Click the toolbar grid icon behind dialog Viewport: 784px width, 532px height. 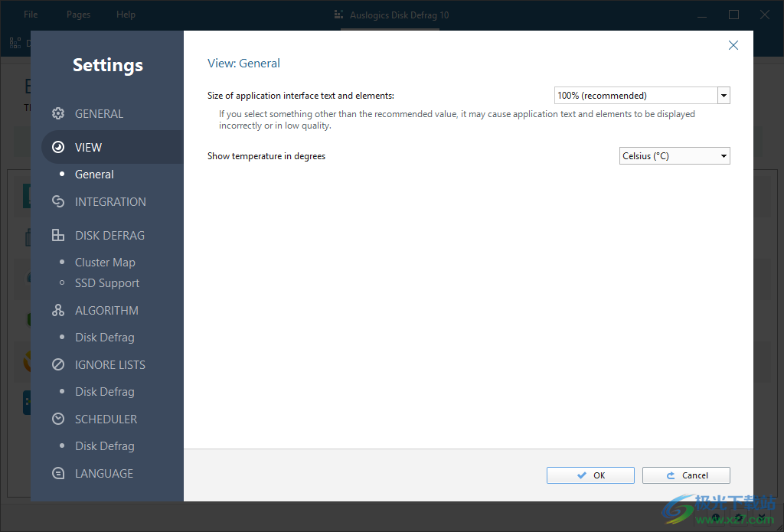(15, 43)
